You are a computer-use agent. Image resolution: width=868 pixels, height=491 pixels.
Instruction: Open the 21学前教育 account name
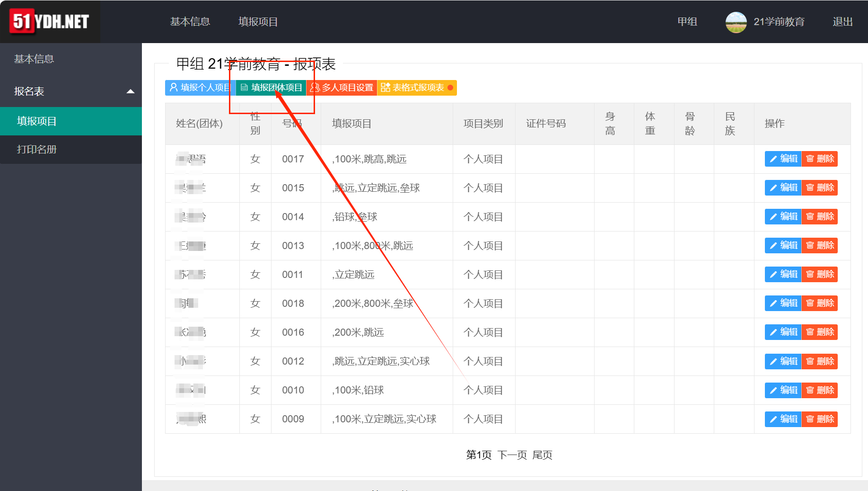[779, 22]
